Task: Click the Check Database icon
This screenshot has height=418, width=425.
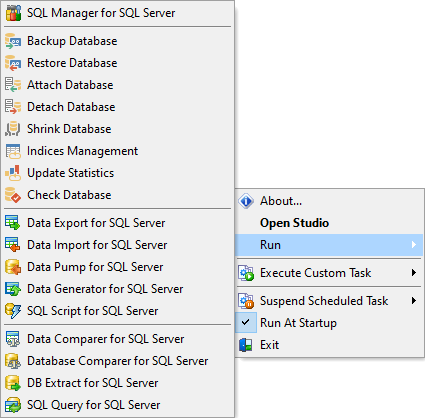Action: click(13, 195)
